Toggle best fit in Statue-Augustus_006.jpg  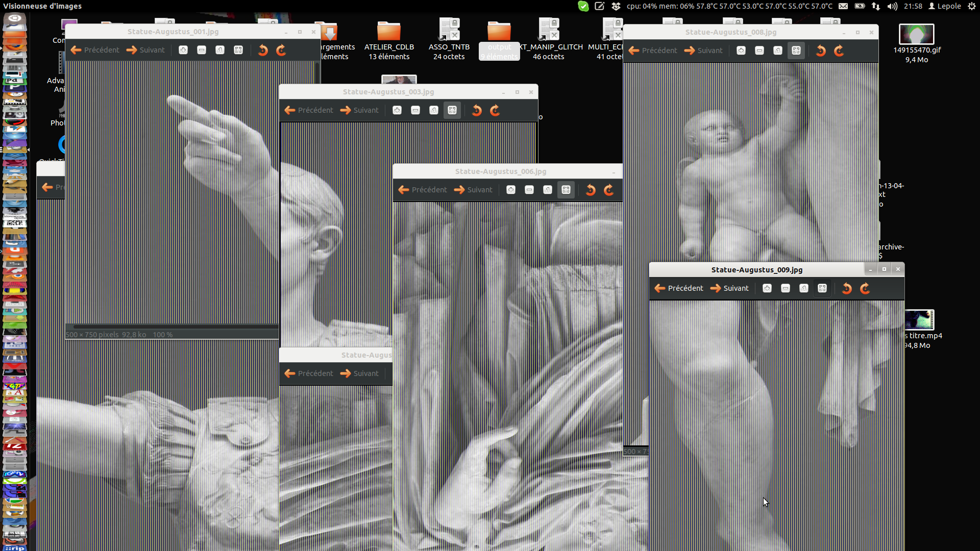tap(566, 190)
